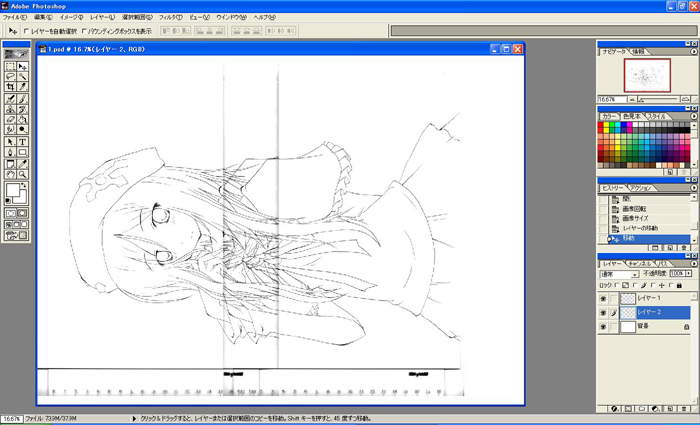
Task: Select the Paint Bucket tool
Action: [22, 120]
